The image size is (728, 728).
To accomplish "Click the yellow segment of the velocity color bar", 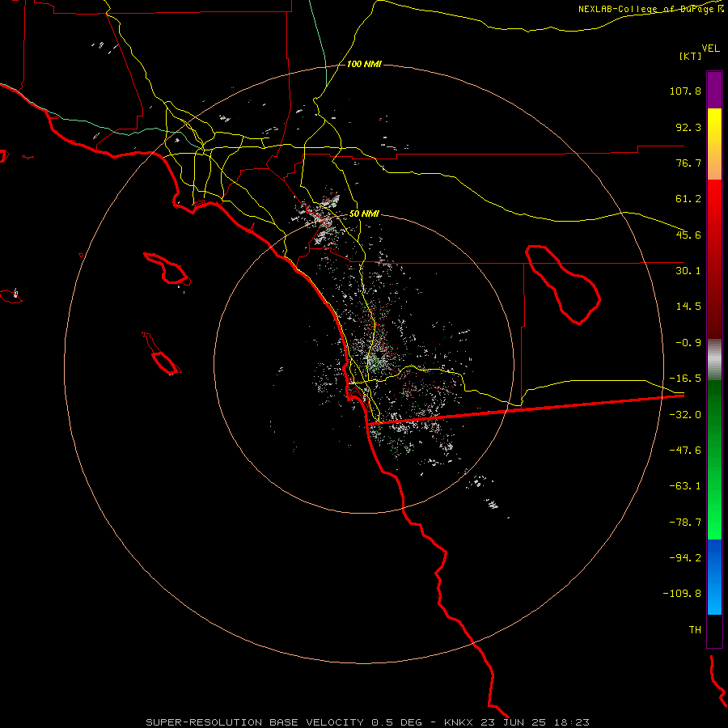I will tap(714, 144).
